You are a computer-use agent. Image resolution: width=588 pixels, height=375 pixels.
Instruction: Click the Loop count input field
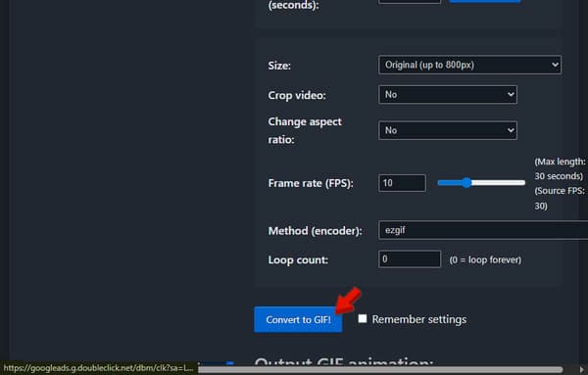coord(410,258)
